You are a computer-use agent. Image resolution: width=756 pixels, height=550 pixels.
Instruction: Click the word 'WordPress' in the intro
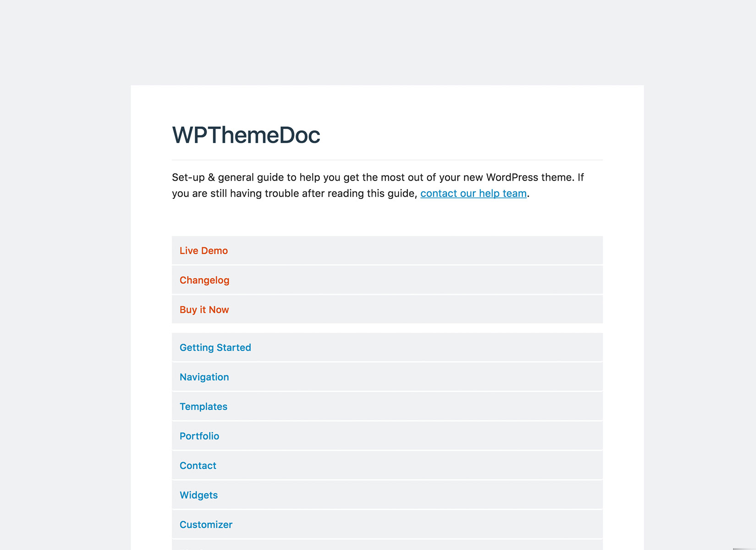512,177
